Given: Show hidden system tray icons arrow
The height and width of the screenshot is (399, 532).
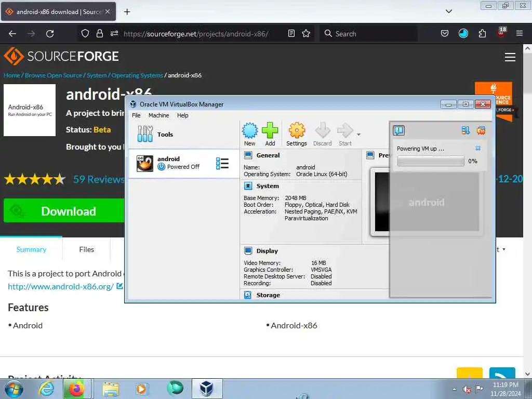Looking at the screenshot, I should [x=454, y=389].
